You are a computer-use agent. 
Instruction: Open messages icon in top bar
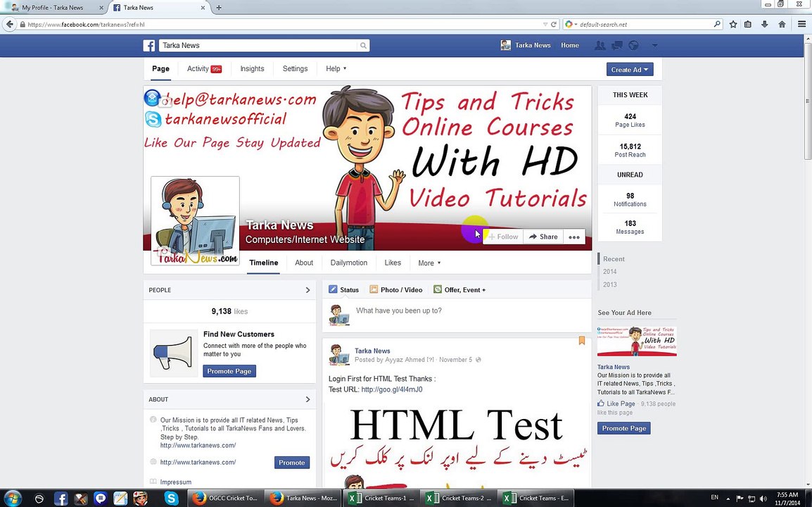[617, 46]
